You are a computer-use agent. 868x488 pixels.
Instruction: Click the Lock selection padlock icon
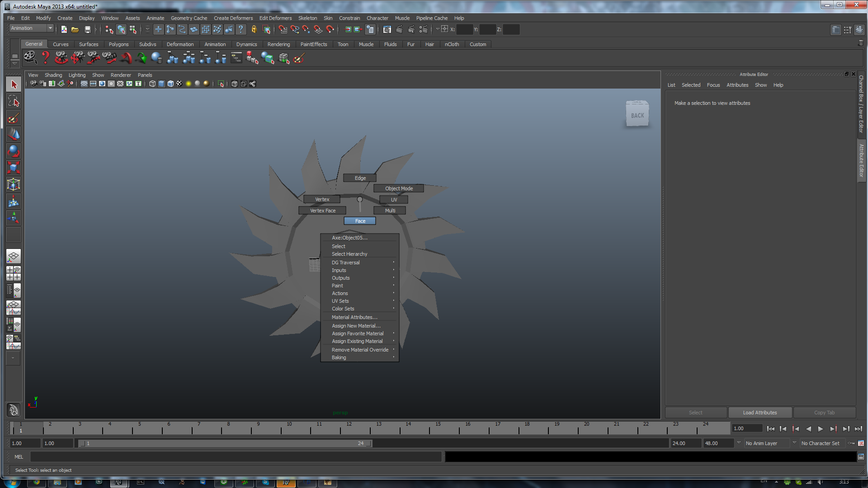point(254,29)
